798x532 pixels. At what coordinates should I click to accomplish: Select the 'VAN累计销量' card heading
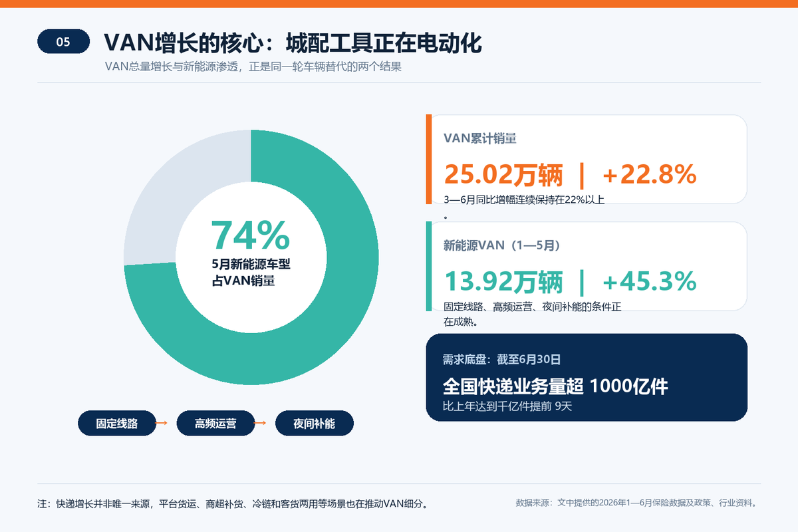tap(480, 138)
